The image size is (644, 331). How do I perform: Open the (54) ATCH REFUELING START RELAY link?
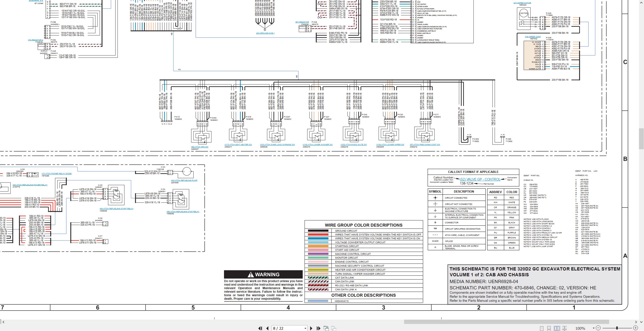[117, 209]
